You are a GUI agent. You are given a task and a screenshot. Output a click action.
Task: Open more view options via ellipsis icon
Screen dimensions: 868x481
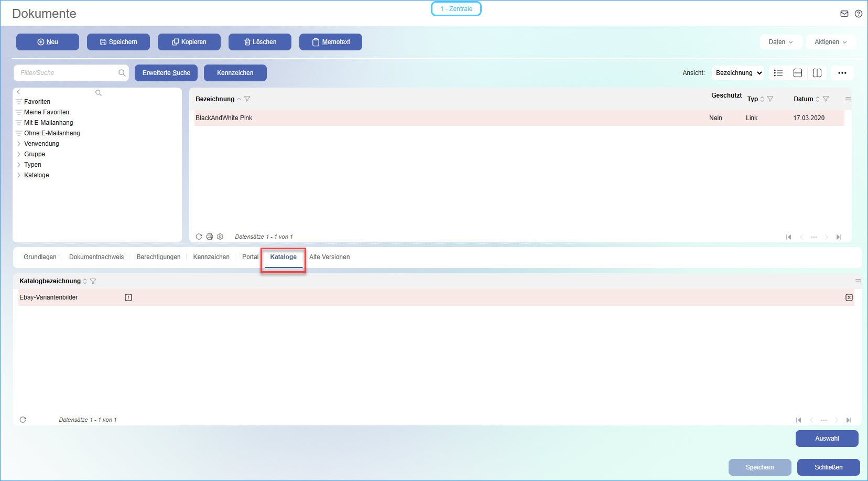pos(842,73)
